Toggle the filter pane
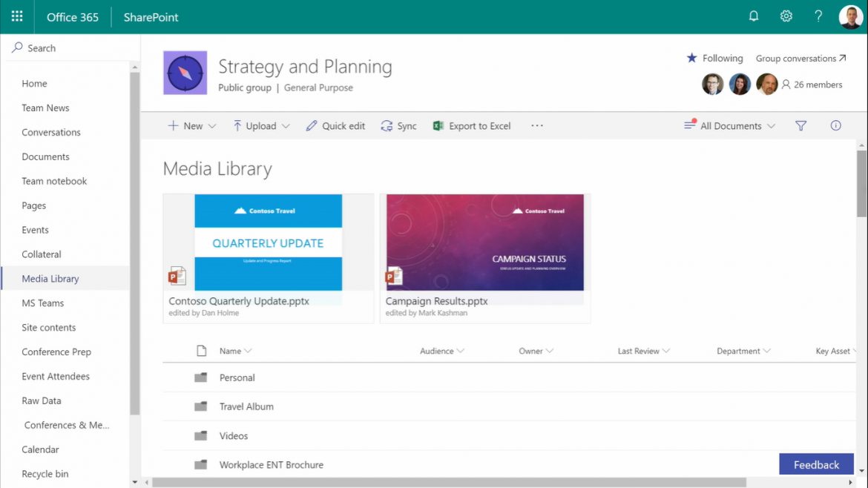This screenshot has height=488, width=868. click(800, 125)
